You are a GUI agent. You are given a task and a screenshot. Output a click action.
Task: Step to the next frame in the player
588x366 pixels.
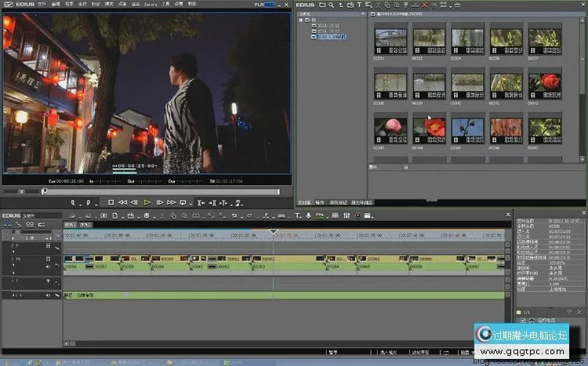coord(160,202)
